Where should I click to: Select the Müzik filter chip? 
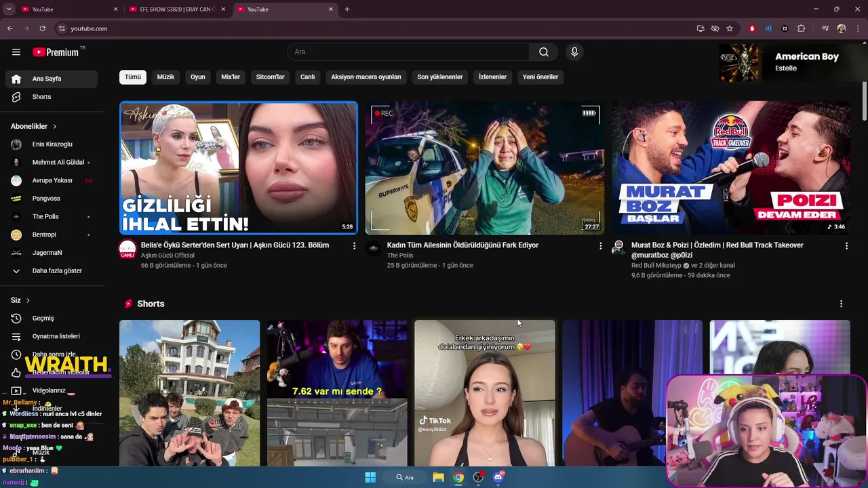tap(165, 77)
